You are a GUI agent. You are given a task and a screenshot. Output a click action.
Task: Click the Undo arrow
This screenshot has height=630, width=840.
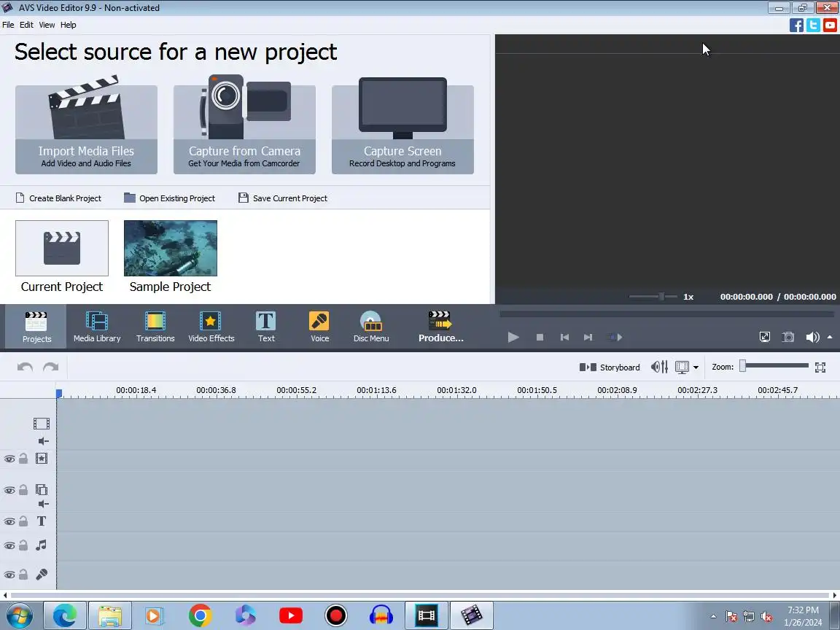pos(26,367)
